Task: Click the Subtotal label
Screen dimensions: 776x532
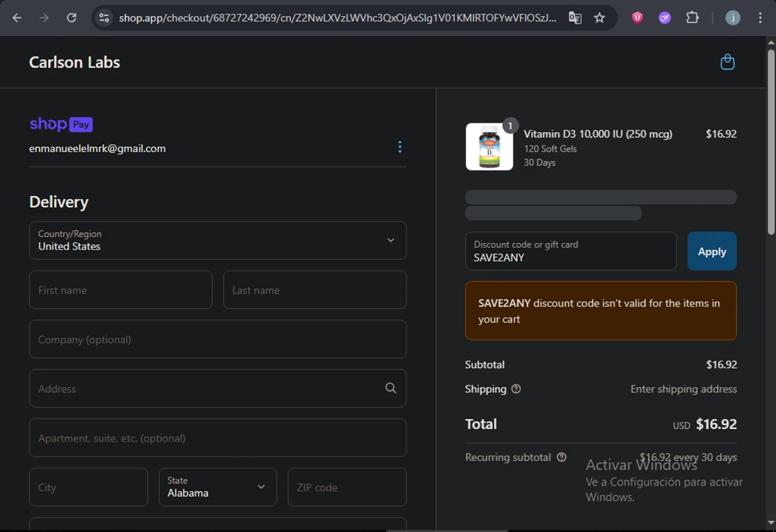Action: coord(484,364)
